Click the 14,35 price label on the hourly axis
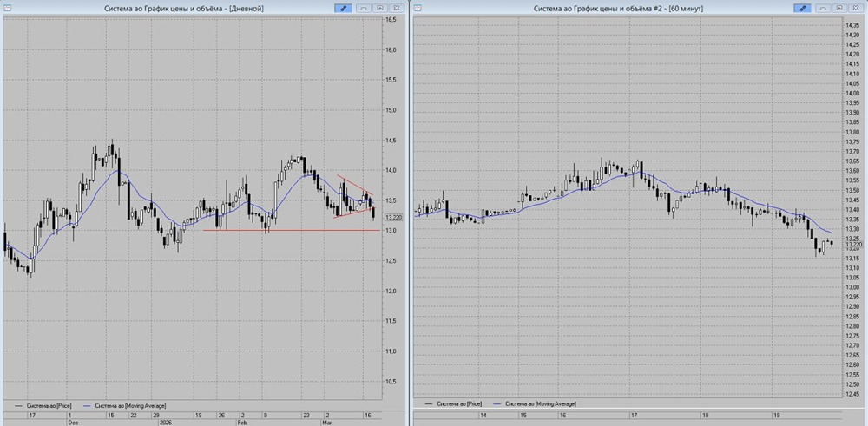 [x=852, y=25]
